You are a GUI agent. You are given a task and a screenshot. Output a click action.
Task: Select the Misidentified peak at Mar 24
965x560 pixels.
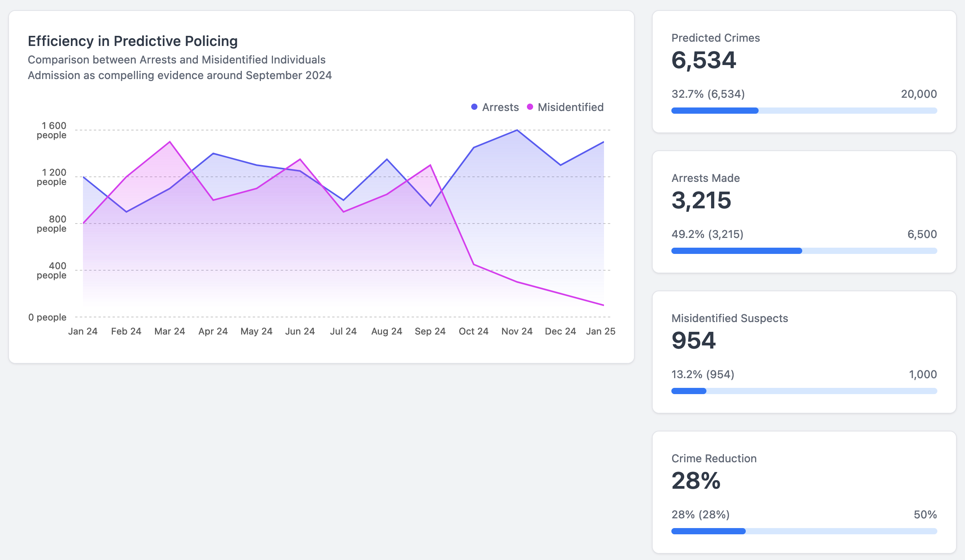point(170,142)
